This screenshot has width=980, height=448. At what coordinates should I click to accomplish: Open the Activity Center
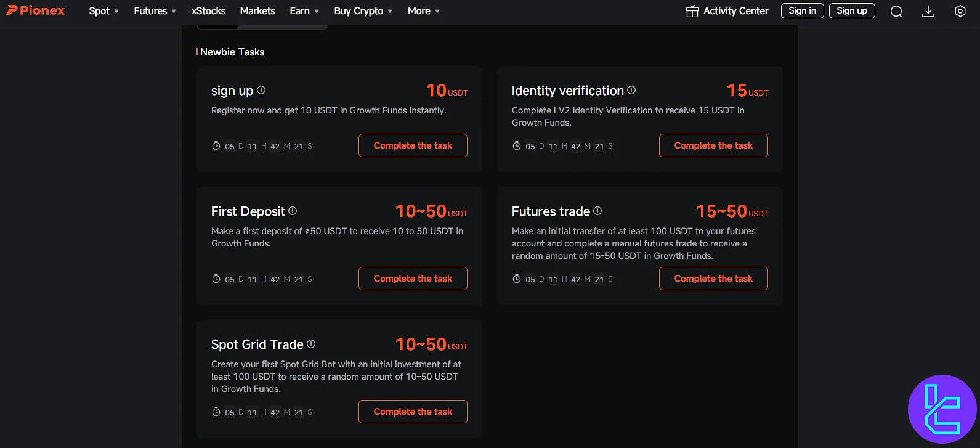coord(727,11)
